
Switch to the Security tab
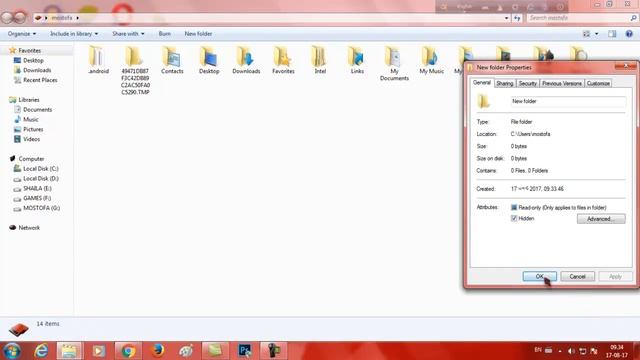click(527, 83)
